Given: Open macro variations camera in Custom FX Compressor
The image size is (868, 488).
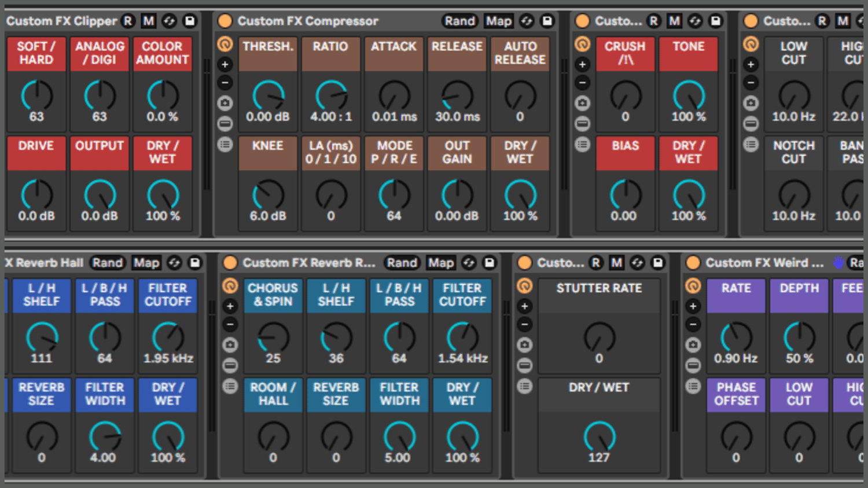Looking at the screenshot, I should coord(225,103).
